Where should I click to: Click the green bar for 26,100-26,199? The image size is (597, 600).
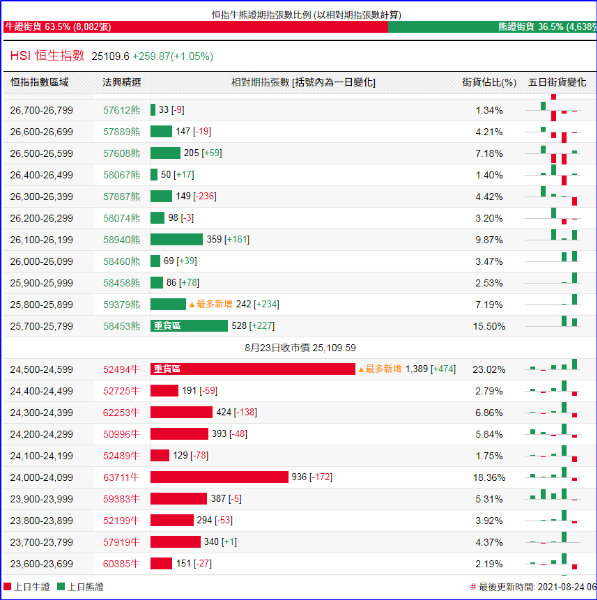point(176,239)
